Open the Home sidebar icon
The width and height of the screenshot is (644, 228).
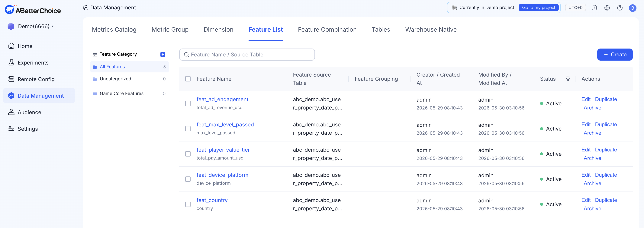pos(11,46)
